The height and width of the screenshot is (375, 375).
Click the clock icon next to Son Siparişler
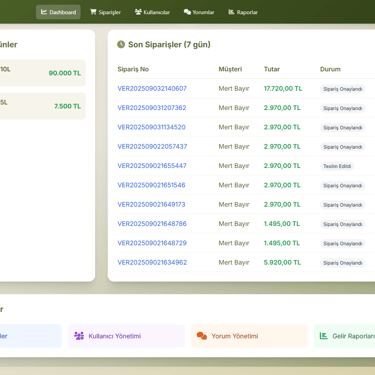click(121, 44)
